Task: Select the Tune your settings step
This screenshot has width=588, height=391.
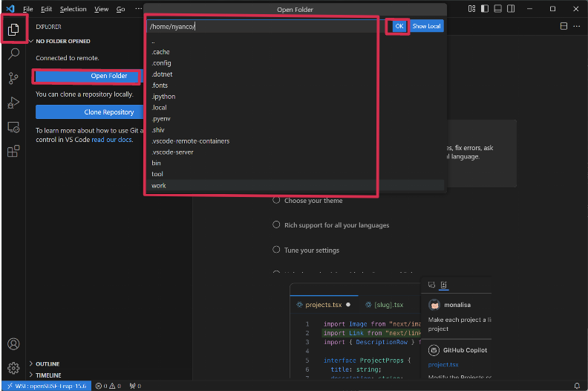Action: (306, 251)
